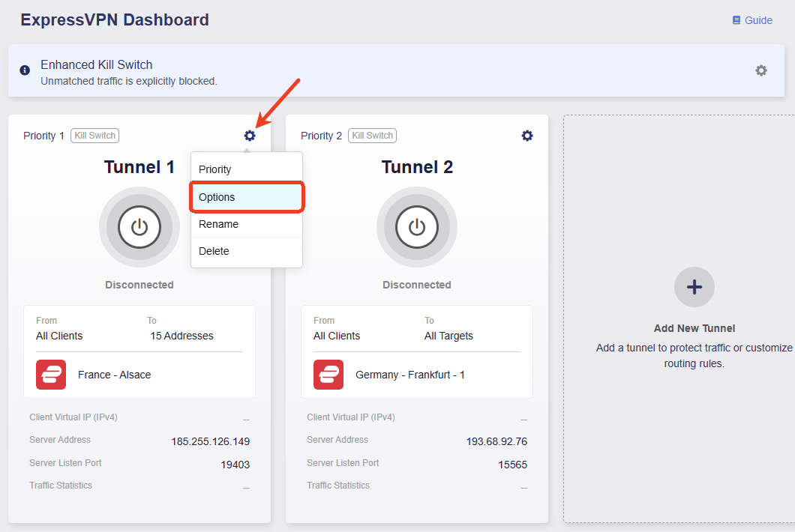
Task: Click the plus icon to add a tunnel
Action: [x=694, y=287]
